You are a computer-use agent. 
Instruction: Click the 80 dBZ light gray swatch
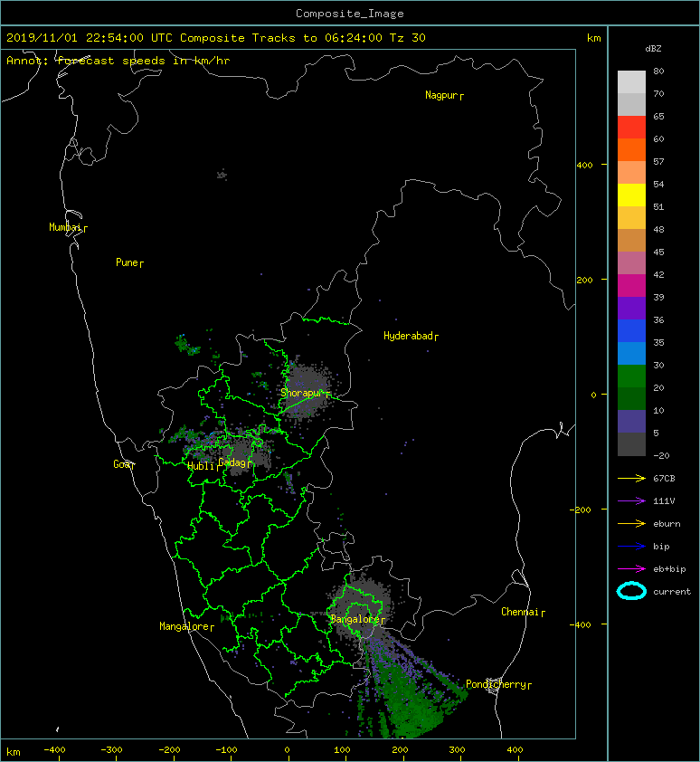click(x=631, y=81)
